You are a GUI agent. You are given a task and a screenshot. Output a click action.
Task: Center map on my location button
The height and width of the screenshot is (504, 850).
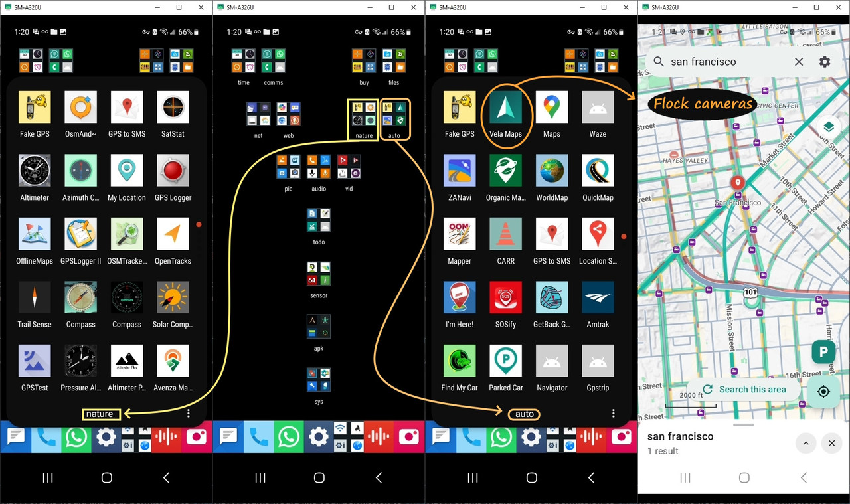(x=823, y=392)
